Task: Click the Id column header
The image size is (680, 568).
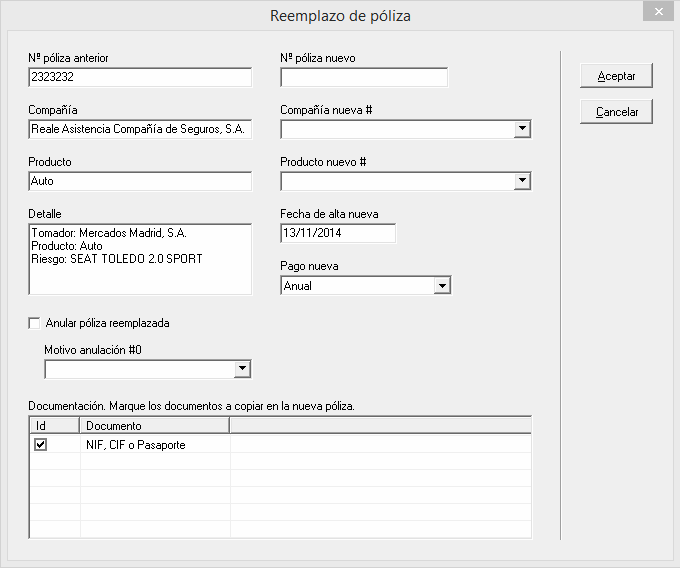Action: click(55, 425)
